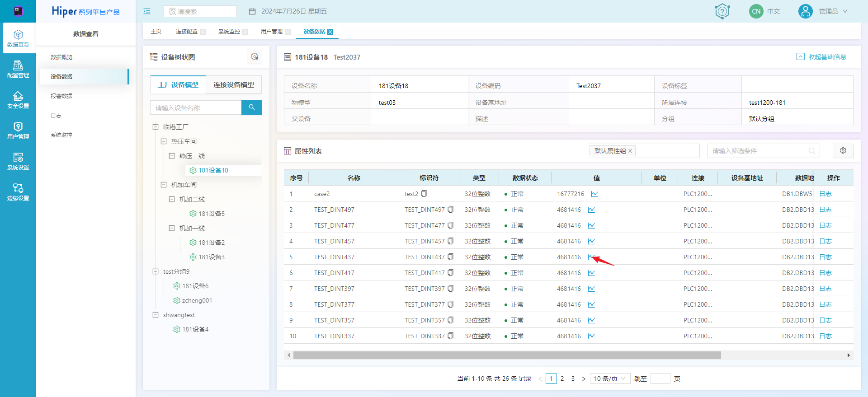Screen dimensions: 868x397
Task: Collapse the 热压一线 tree node
Action: tap(172, 156)
